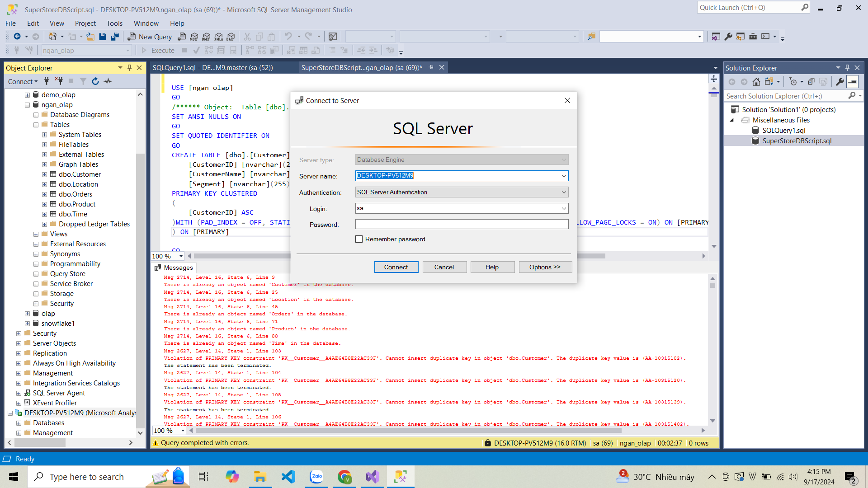868x488 pixels.
Task: Select the Messages results tab
Action: (175, 268)
